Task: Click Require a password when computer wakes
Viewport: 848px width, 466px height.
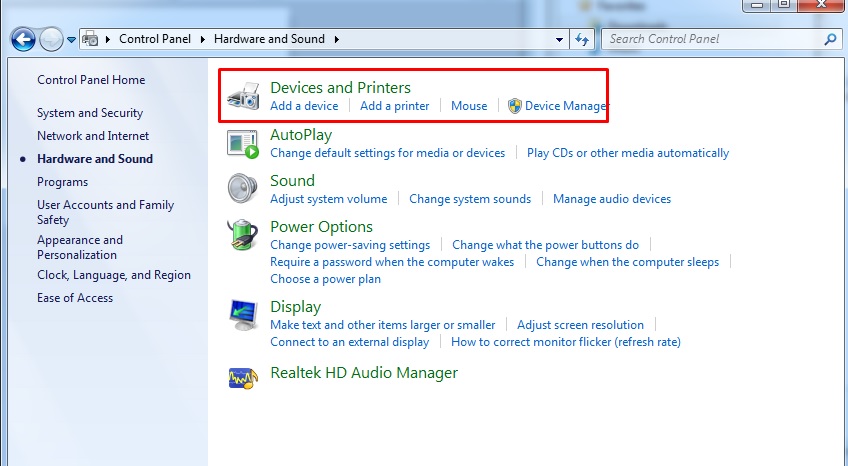Action: tap(392, 262)
